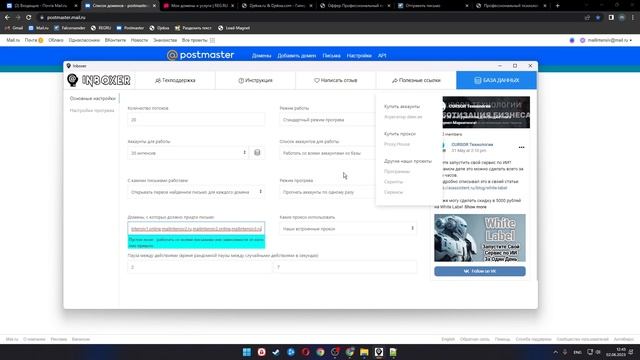The image size is (640, 360).
Task: Open the Gmail bookmark
Action: (14, 28)
